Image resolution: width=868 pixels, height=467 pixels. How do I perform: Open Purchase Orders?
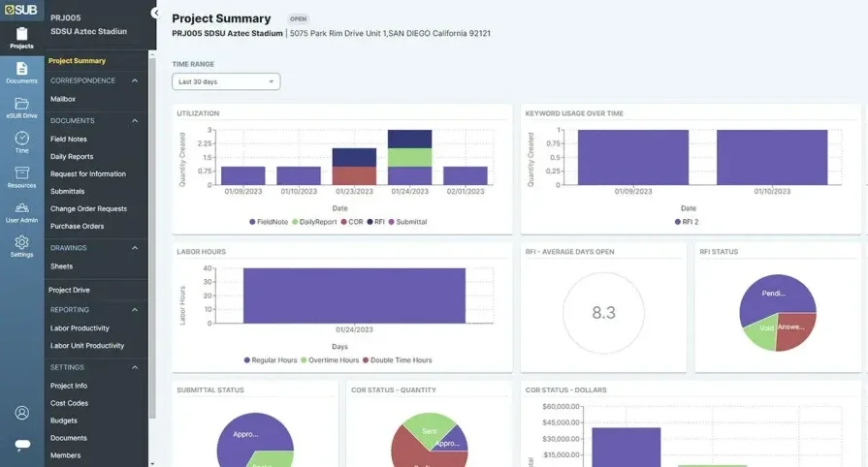[77, 227]
